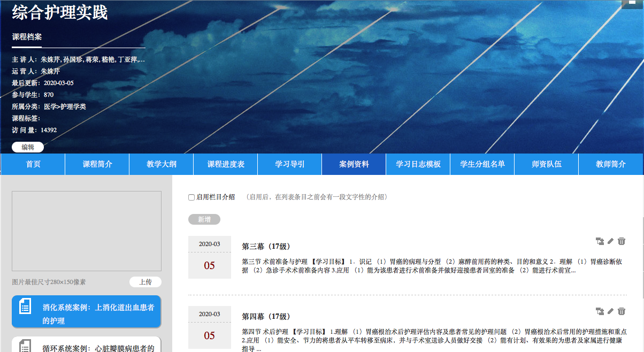Click the move icon for 第四幕（17级）
The image size is (644, 352).
coord(600,311)
